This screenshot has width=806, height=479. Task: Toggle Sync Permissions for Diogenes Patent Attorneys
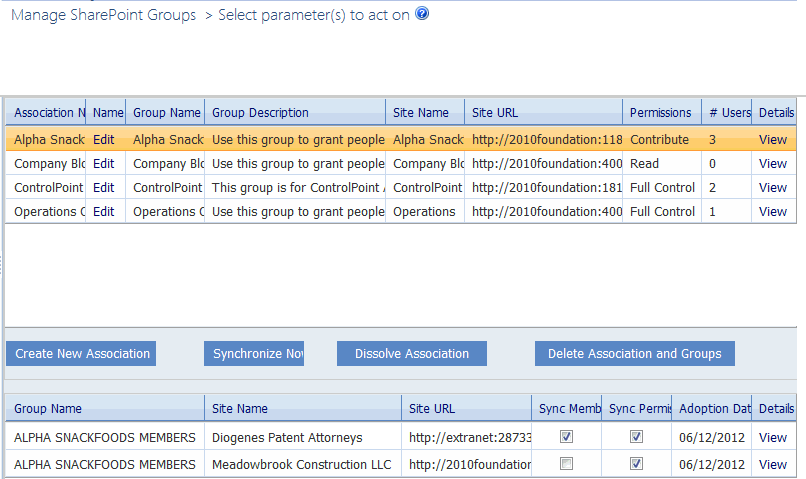[x=636, y=437]
